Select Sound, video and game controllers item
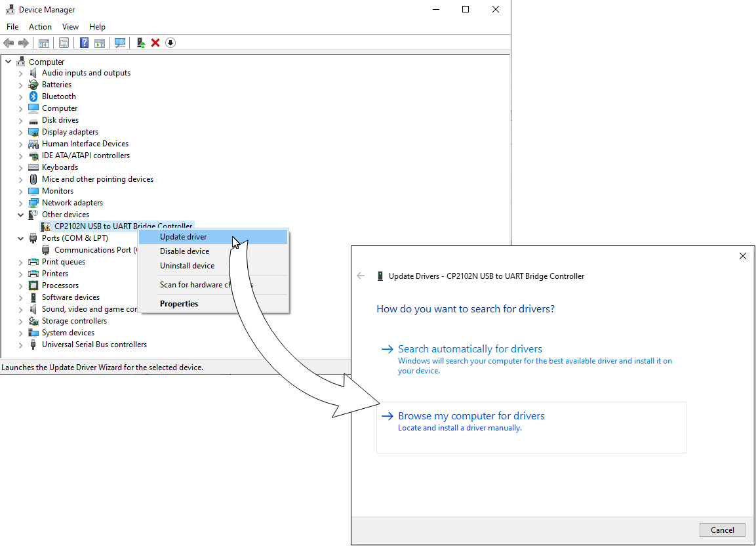 89,309
